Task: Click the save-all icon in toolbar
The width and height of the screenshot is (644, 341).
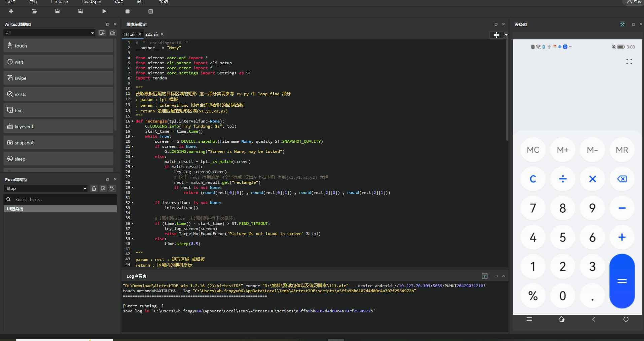Action: 80,11
